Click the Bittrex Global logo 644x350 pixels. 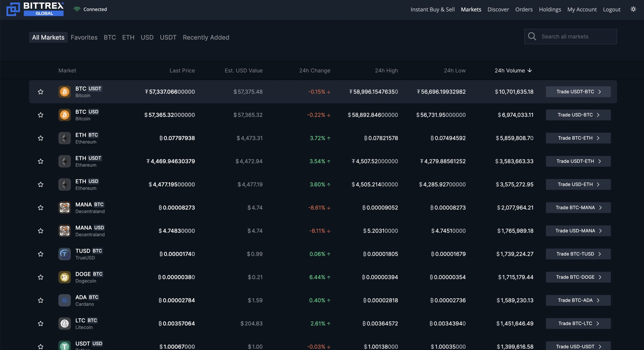pyautogui.click(x=35, y=9)
